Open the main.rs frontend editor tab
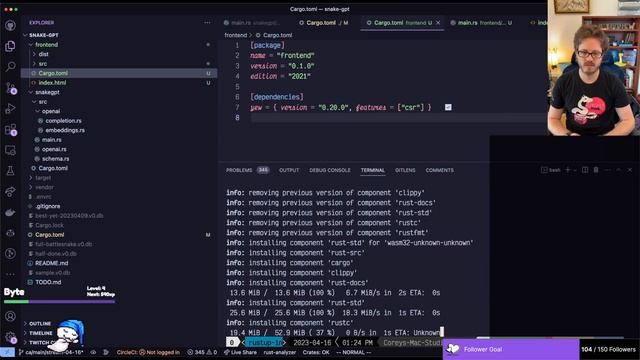 (481, 23)
